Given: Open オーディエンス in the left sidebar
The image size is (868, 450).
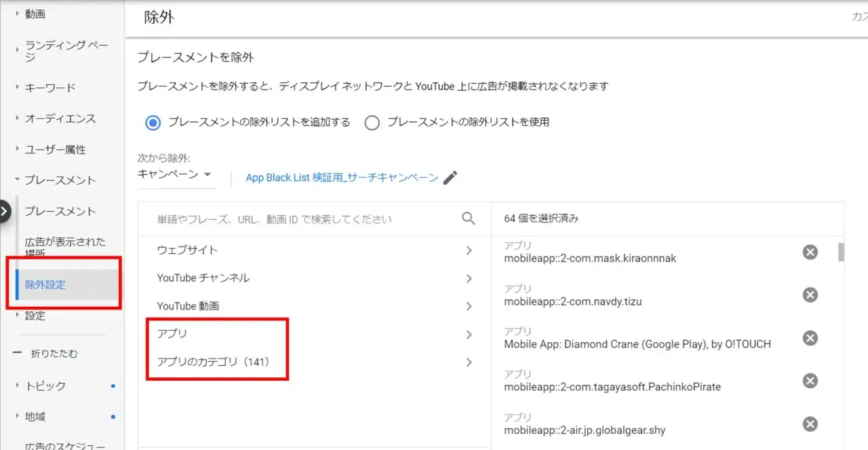Looking at the screenshot, I should [x=60, y=119].
